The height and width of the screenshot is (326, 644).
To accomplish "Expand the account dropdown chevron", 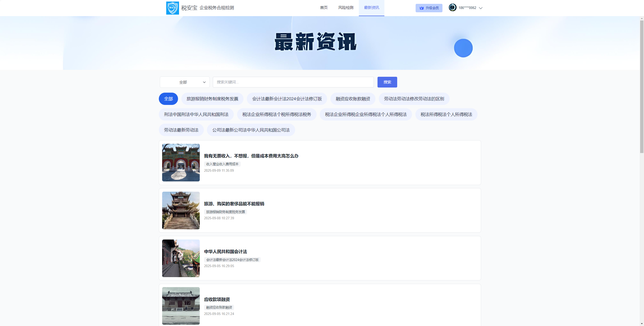I will tap(481, 8).
